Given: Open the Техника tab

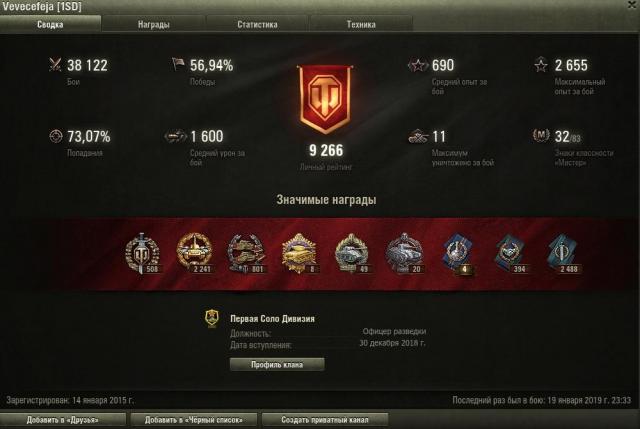Looking at the screenshot, I should pos(361,24).
